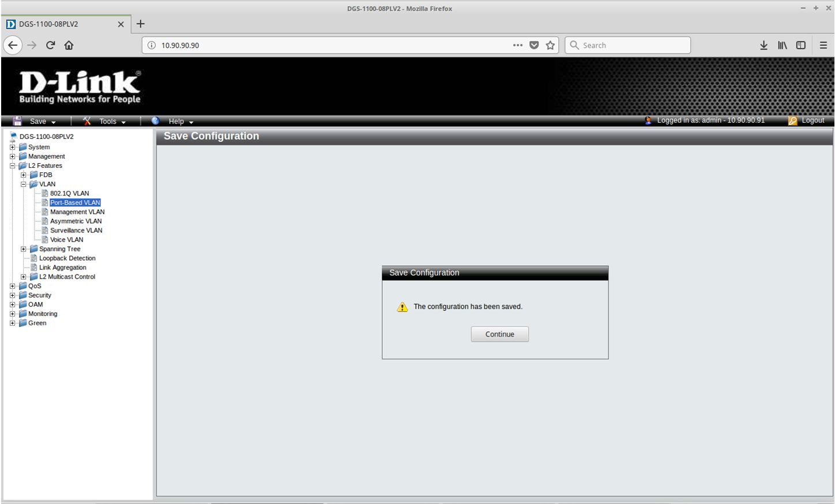Open the Help dropdown menu
Viewport: 835px width, 504px height.
tap(176, 121)
